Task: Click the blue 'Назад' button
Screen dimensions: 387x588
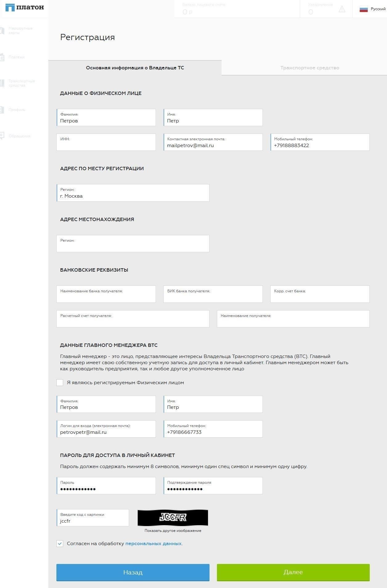Action: [133, 573]
